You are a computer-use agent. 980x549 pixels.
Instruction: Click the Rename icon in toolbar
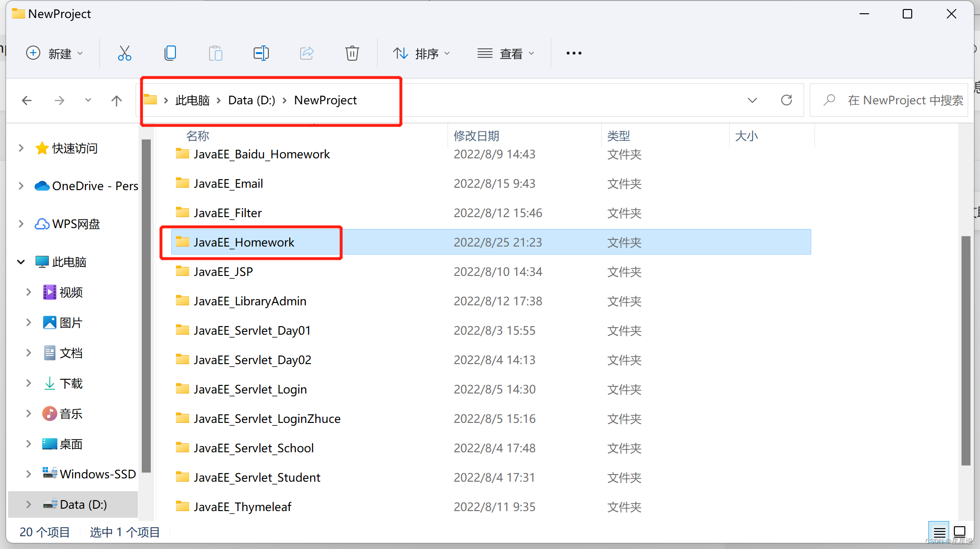(x=261, y=53)
